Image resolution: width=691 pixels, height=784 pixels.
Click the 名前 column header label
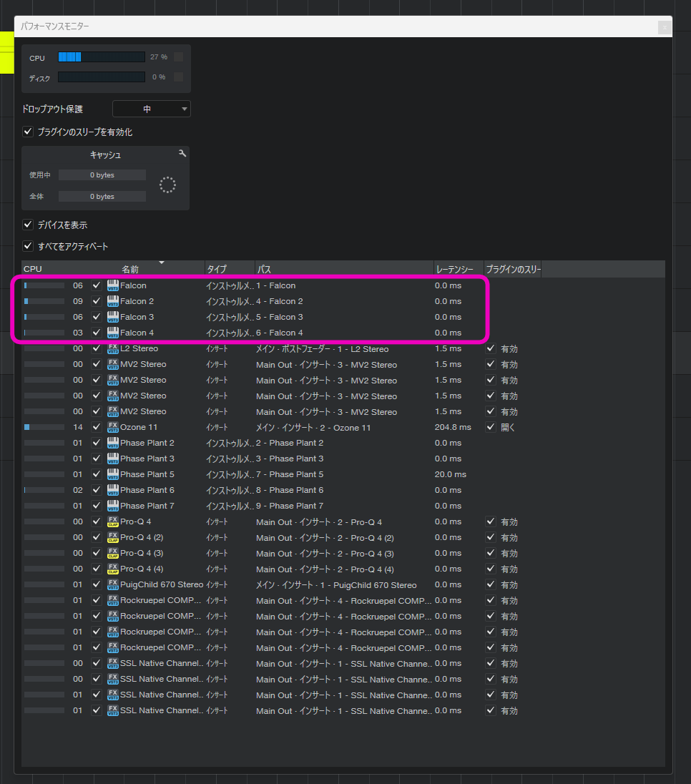pyautogui.click(x=130, y=270)
